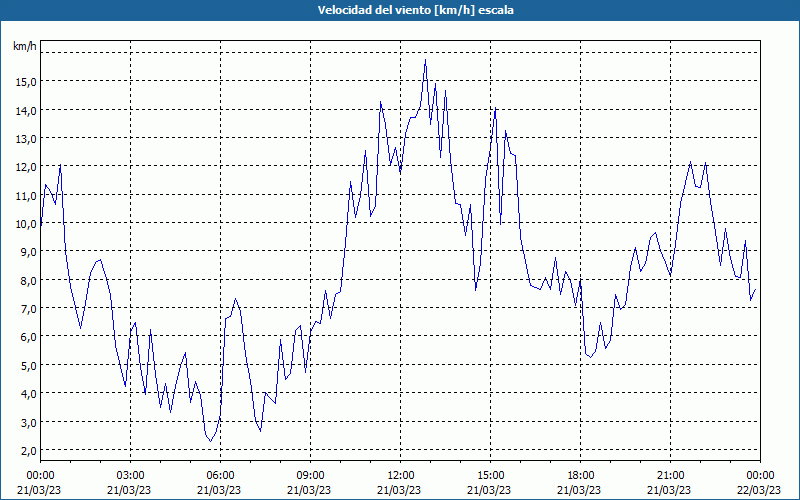Click the 8,0 y-axis value
Screen dimensions: 800x500
(x=28, y=281)
